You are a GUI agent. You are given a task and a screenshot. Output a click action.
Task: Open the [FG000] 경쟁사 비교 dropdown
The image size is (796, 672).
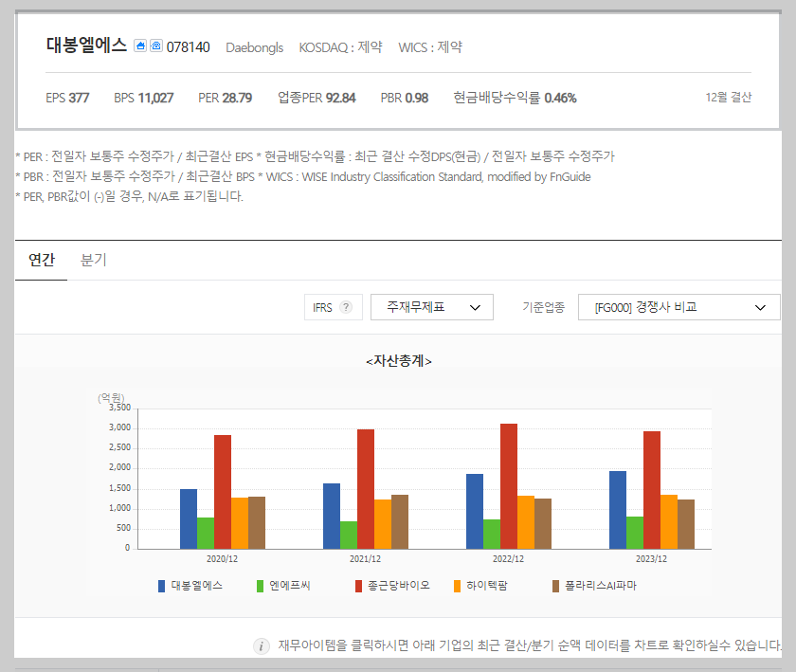[x=678, y=307]
